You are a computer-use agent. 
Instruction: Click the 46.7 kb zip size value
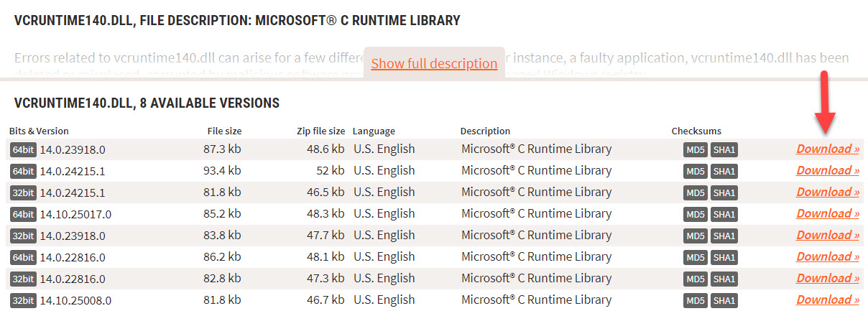pos(325,300)
